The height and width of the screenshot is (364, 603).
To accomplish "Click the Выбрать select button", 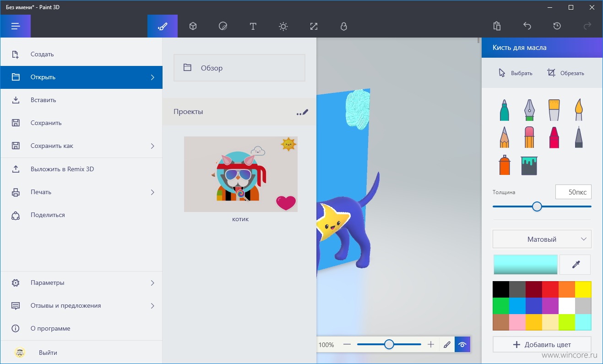I will pos(515,73).
